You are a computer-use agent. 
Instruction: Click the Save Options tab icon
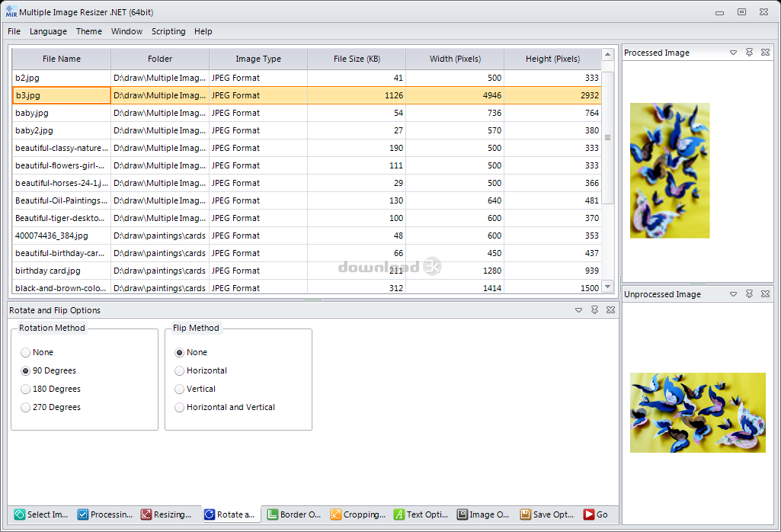pyautogui.click(x=526, y=514)
